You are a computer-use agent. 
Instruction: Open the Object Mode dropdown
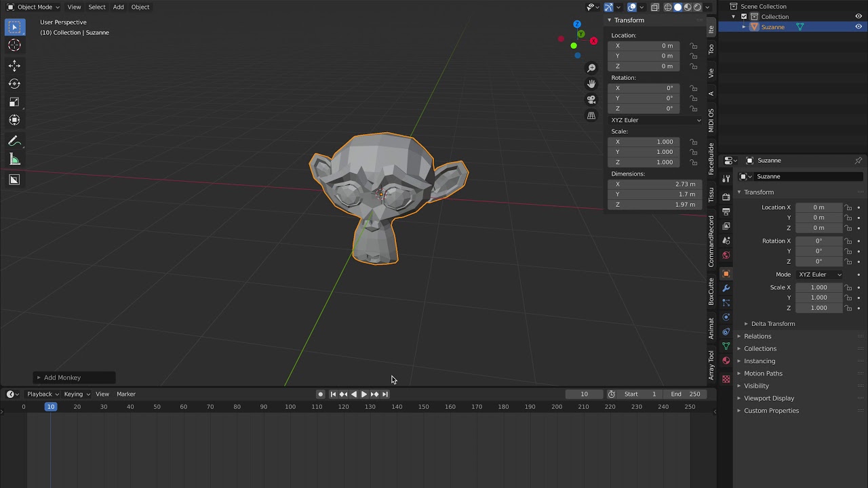33,7
